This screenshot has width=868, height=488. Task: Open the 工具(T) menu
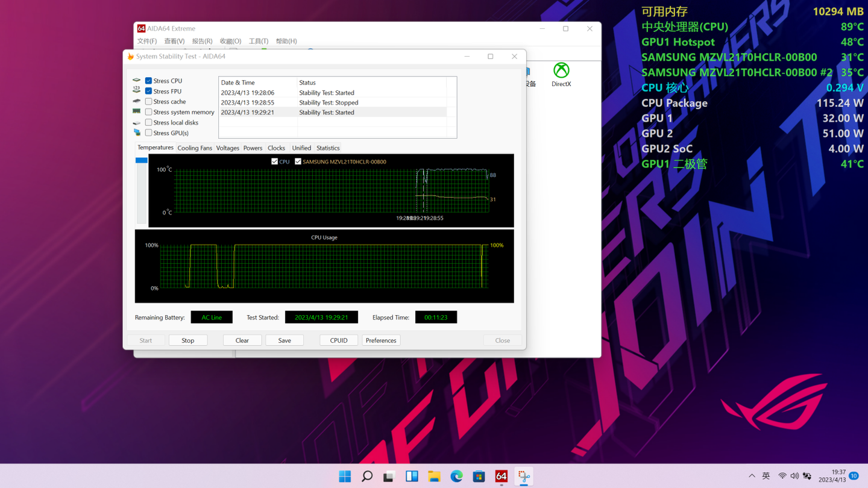tap(259, 41)
